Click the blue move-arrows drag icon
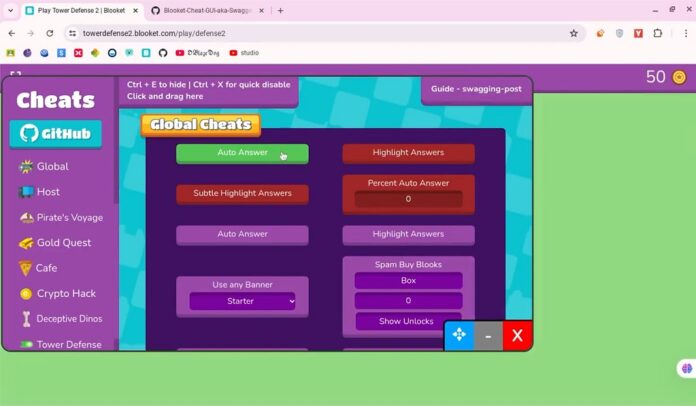The width and height of the screenshot is (696, 406). point(459,335)
